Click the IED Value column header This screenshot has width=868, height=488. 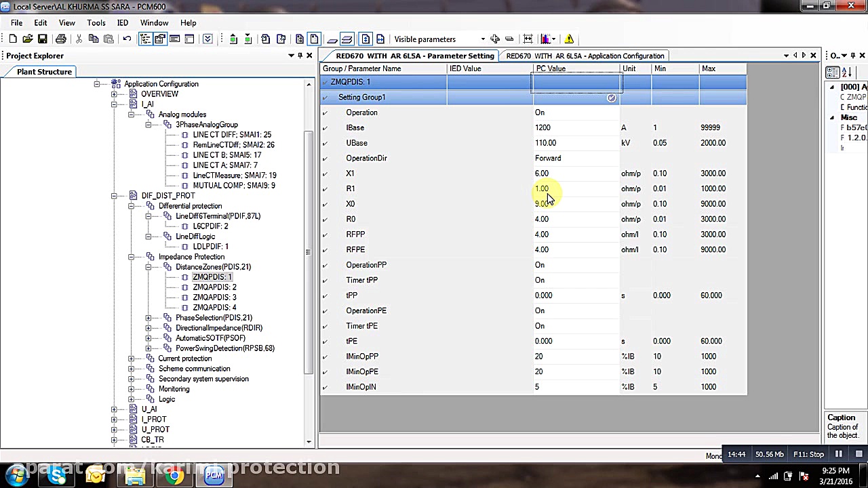(490, 68)
